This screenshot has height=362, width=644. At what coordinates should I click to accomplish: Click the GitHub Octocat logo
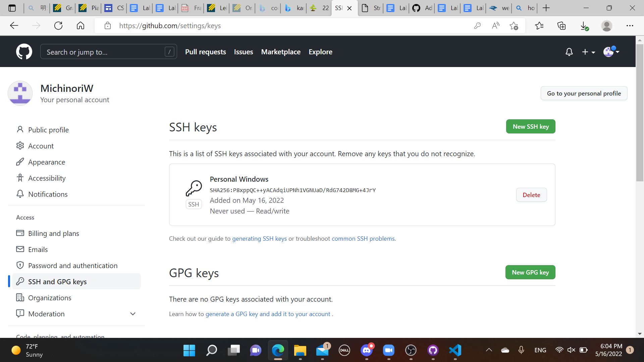coord(24,52)
